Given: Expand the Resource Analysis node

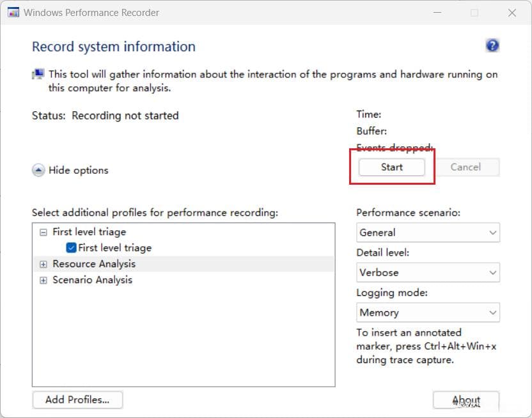Looking at the screenshot, I should pyautogui.click(x=43, y=265).
